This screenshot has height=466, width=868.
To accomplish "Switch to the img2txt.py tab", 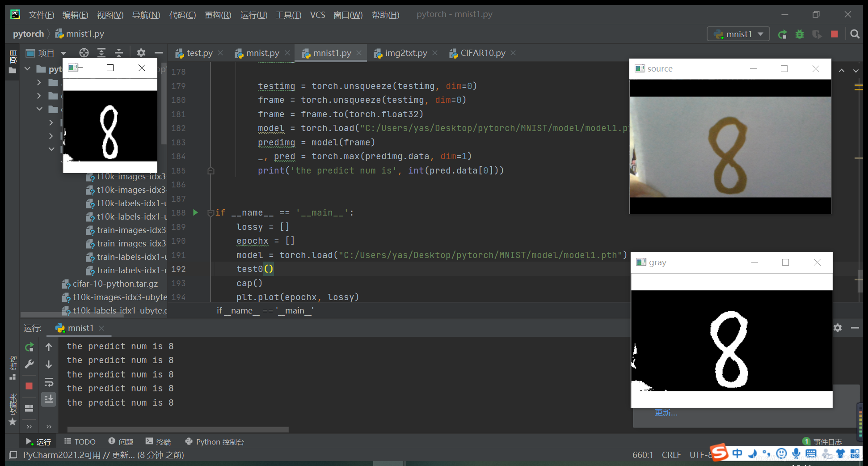I will (x=406, y=53).
